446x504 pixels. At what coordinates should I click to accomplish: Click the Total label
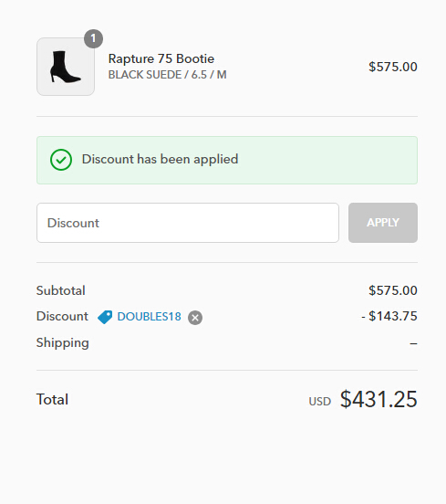52,400
